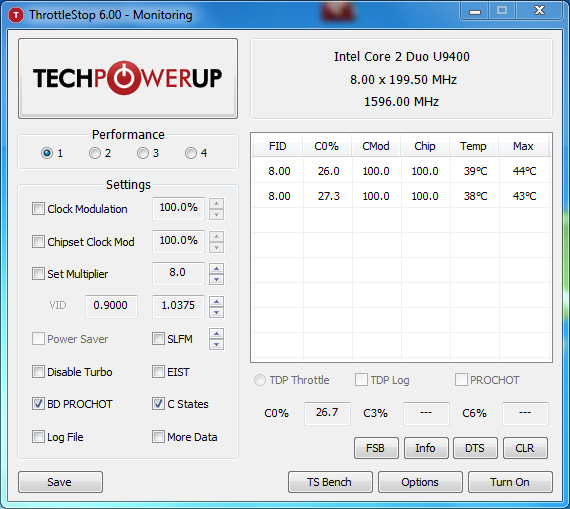This screenshot has height=509, width=570.
Task: Click the ThrottleStop title bar app icon
Action: [16, 15]
